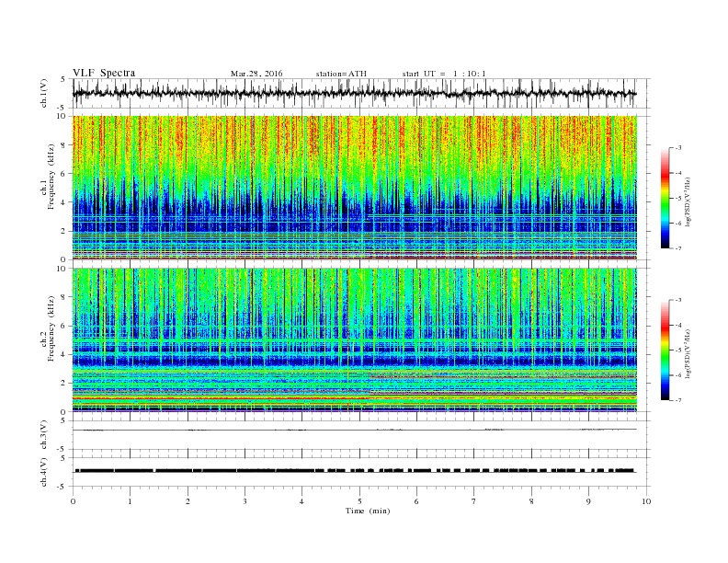This screenshot has height=563, width=728.
Task: Click time axis tick label "4"
Action: pyautogui.click(x=301, y=501)
